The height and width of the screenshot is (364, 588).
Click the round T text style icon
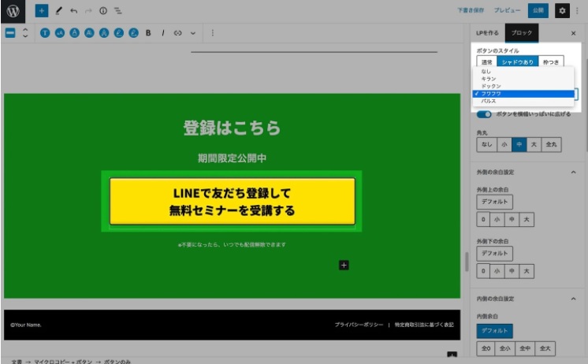pyautogui.click(x=45, y=33)
